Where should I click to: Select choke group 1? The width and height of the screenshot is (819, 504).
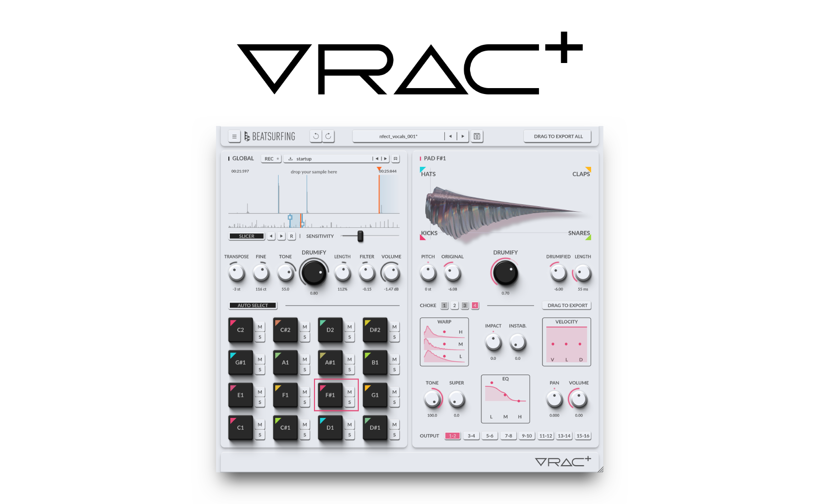point(444,306)
